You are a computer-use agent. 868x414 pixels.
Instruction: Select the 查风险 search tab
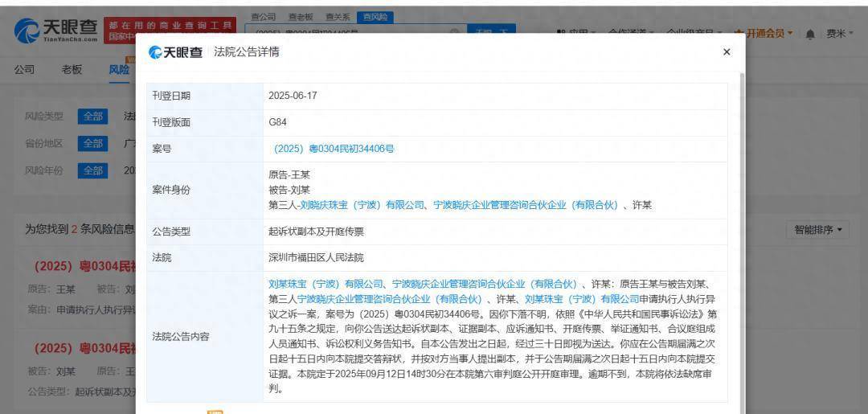coord(375,17)
